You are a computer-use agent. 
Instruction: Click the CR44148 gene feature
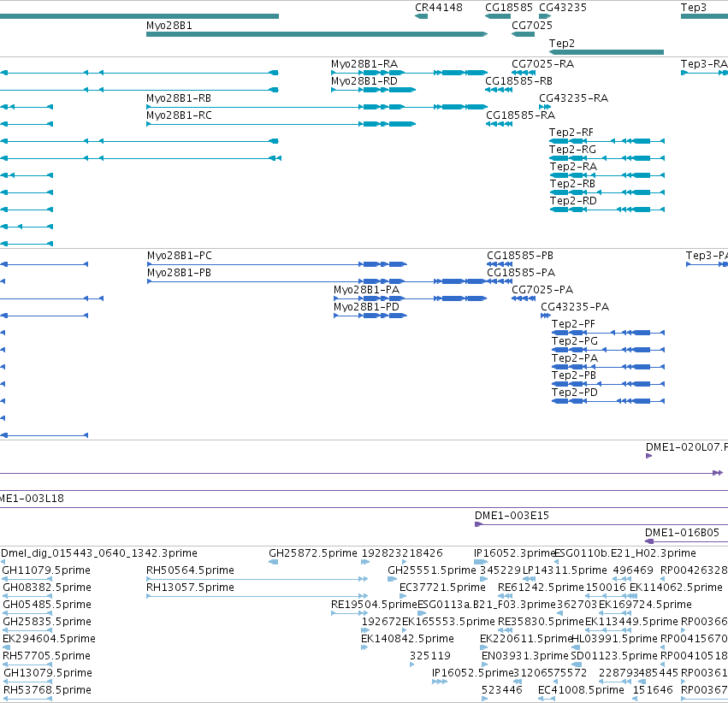pos(421,16)
